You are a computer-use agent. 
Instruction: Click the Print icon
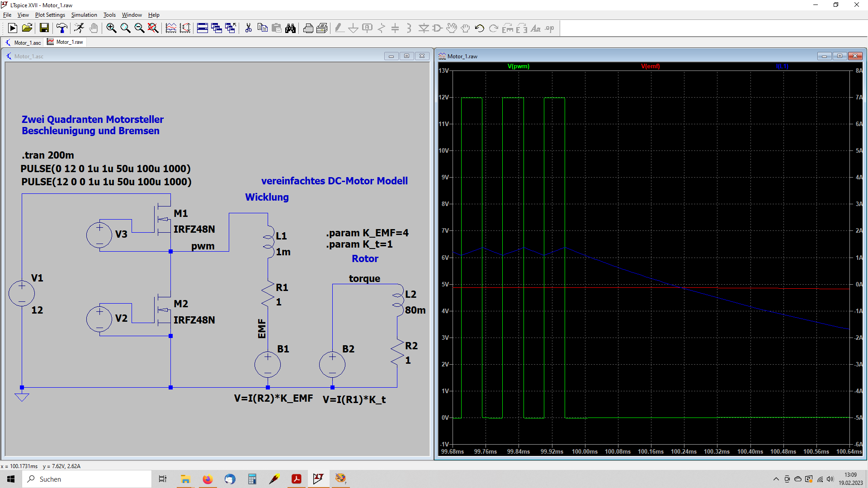pyautogui.click(x=308, y=28)
